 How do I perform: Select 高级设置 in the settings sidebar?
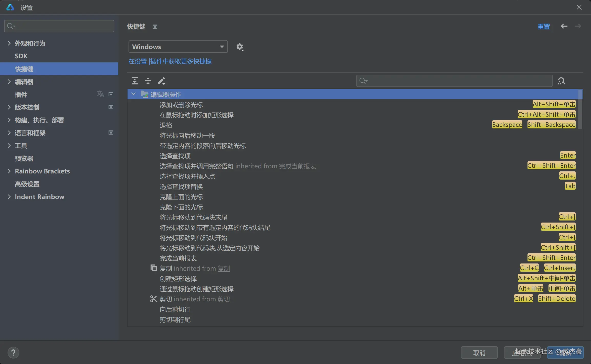click(x=27, y=184)
